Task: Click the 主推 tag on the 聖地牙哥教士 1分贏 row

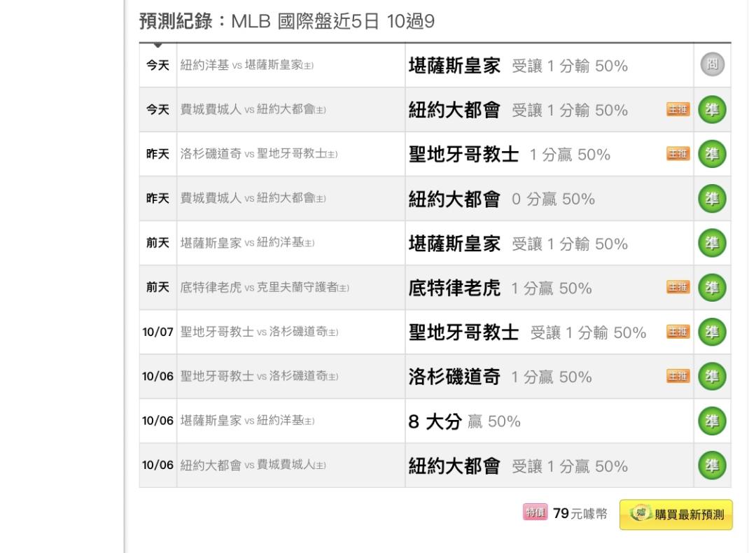Action: (x=678, y=154)
